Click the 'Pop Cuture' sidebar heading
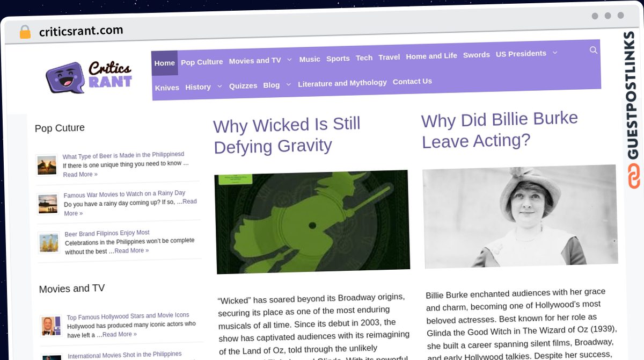Screen dimensions: 644x360 [60, 128]
